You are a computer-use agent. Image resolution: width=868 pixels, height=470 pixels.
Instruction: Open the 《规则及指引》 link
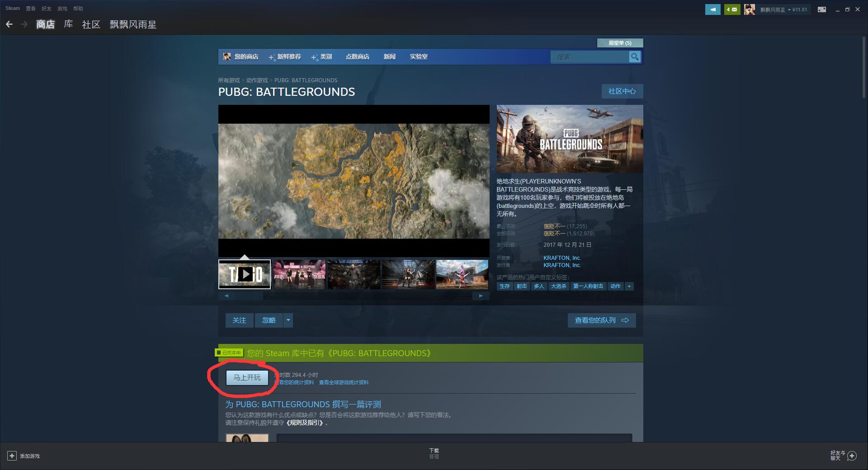coord(304,423)
